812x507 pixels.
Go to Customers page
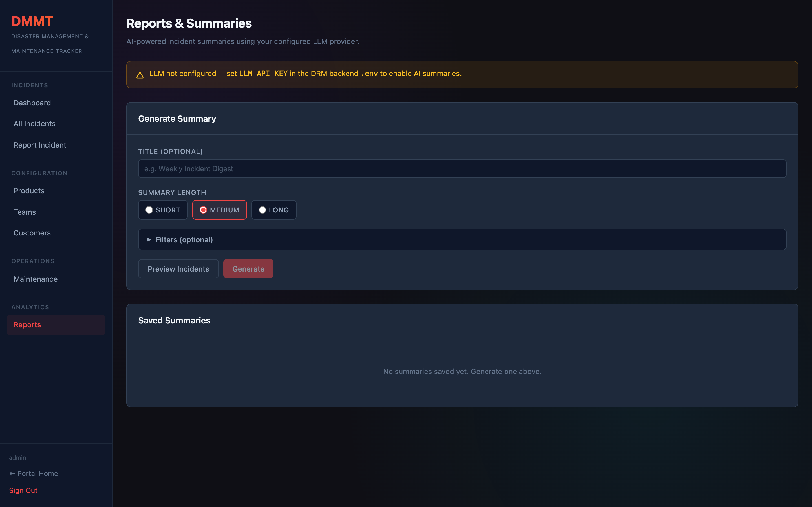click(32, 233)
